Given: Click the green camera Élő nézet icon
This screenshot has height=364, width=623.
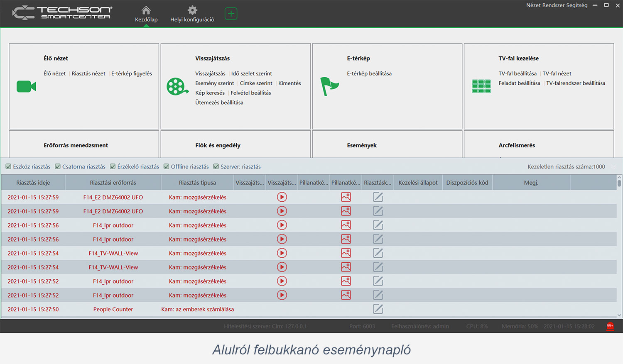Looking at the screenshot, I should (26, 86).
